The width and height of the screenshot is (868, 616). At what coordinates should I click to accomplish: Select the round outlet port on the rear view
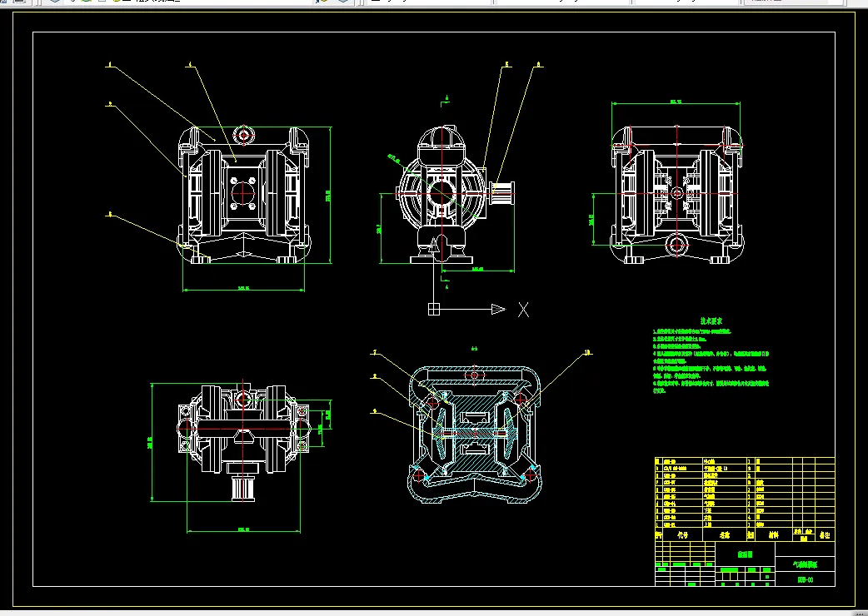point(677,244)
